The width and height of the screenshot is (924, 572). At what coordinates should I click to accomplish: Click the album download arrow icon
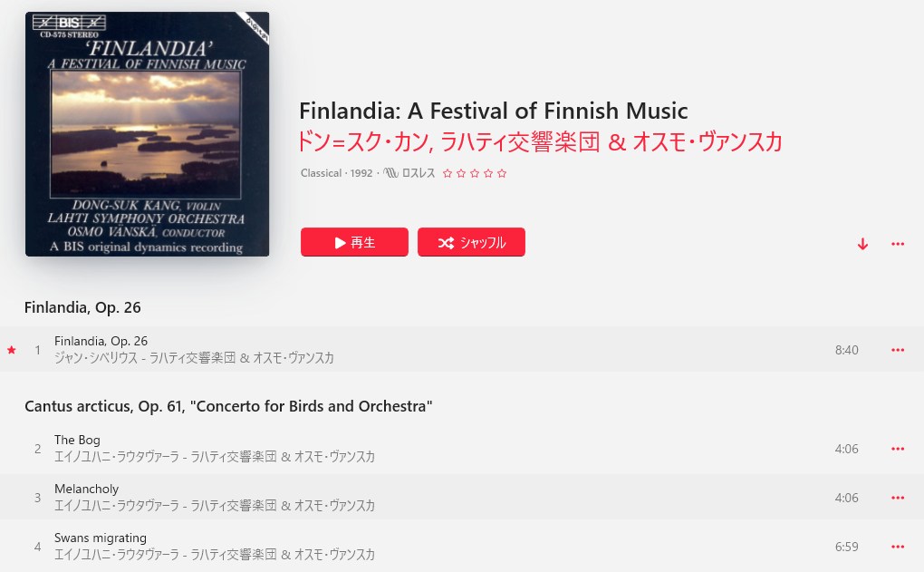pyautogui.click(x=862, y=244)
